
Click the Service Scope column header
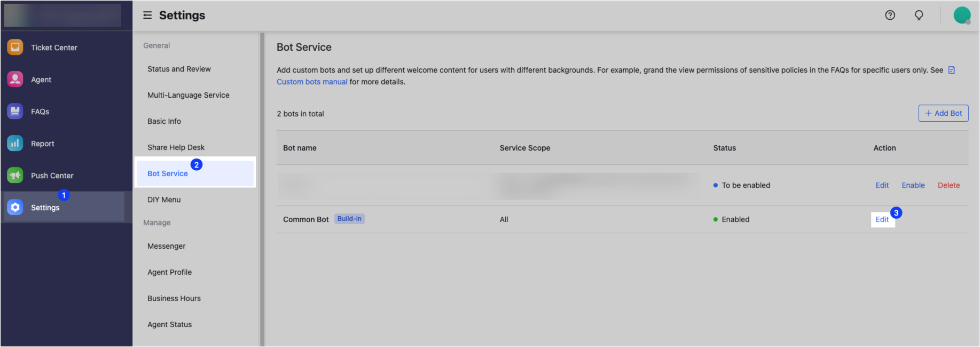(524, 148)
